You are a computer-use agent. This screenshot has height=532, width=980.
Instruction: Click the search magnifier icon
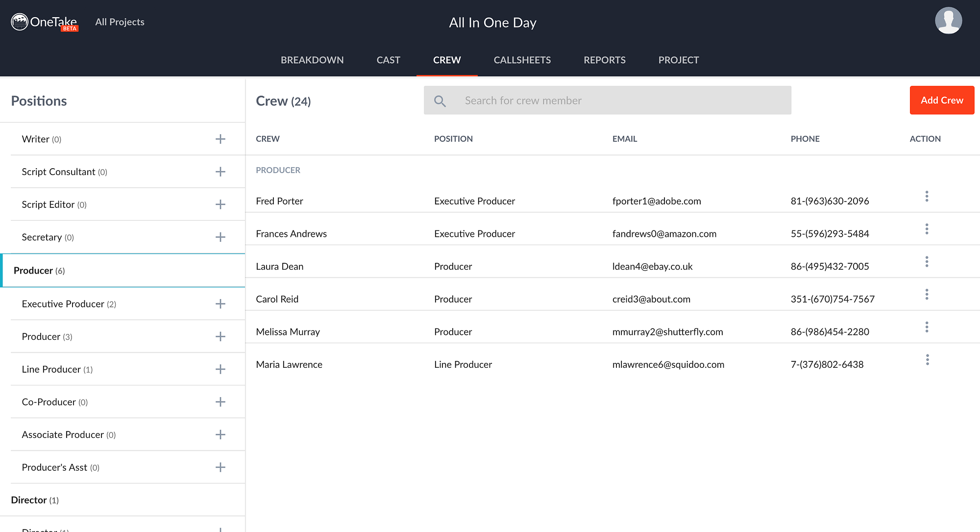(440, 101)
